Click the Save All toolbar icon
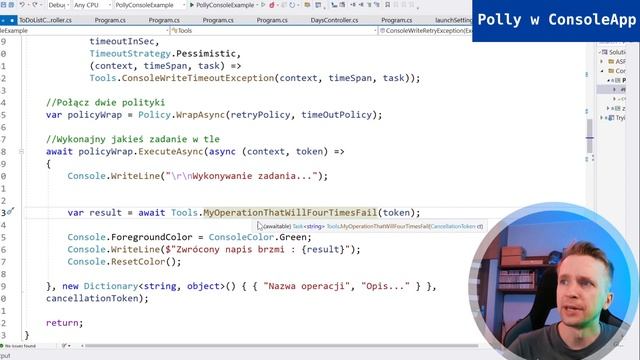Viewport: 640px width, 360px height. click(x=11, y=5)
